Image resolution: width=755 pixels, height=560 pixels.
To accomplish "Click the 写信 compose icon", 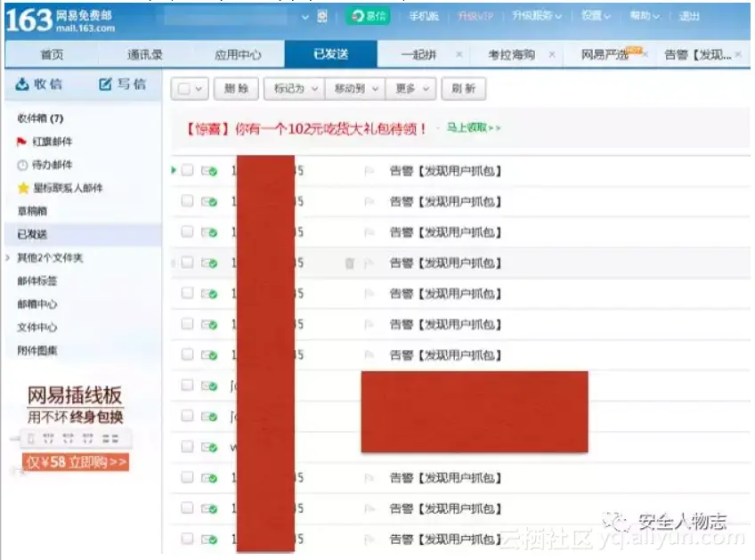I will pyautogui.click(x=105, y=85).
